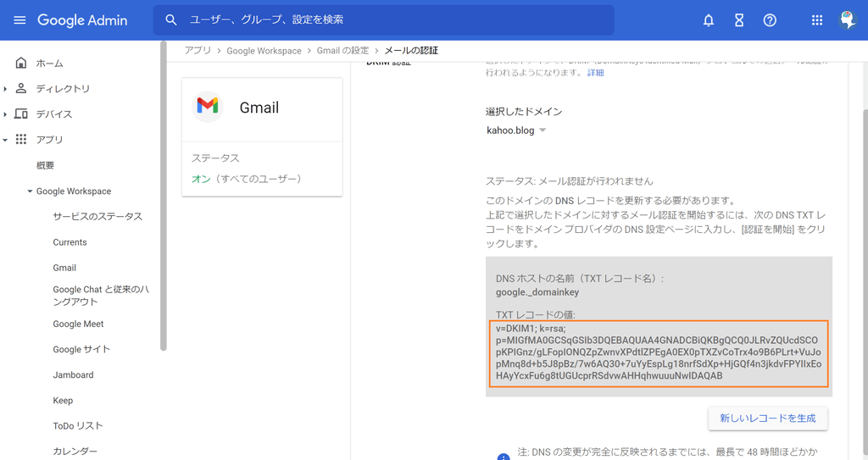Image resolution: width=868 pixels, height=460 pixels.
Task: Open カレンダー in the sidebar
Action: tap(75, 452)
